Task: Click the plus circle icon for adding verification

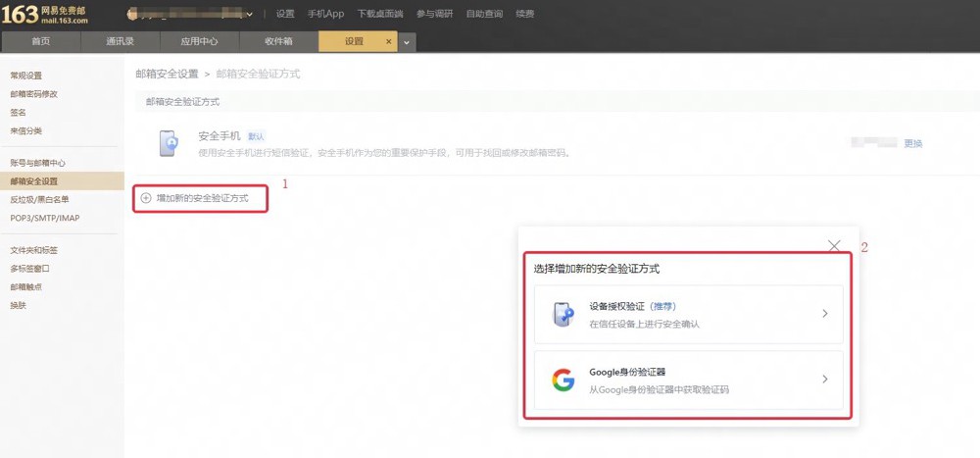Action: pos(146,198)
